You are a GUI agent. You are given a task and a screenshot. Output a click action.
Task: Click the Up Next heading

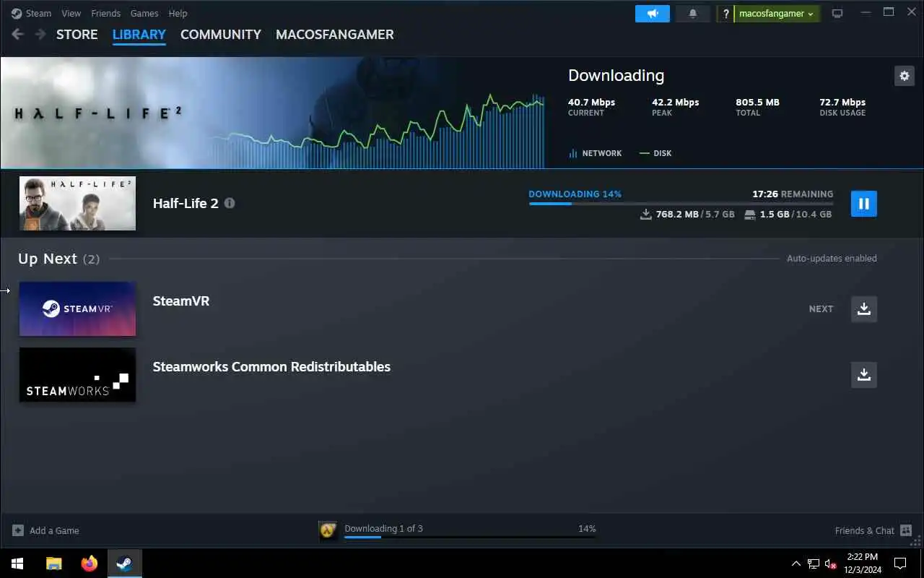48,259
